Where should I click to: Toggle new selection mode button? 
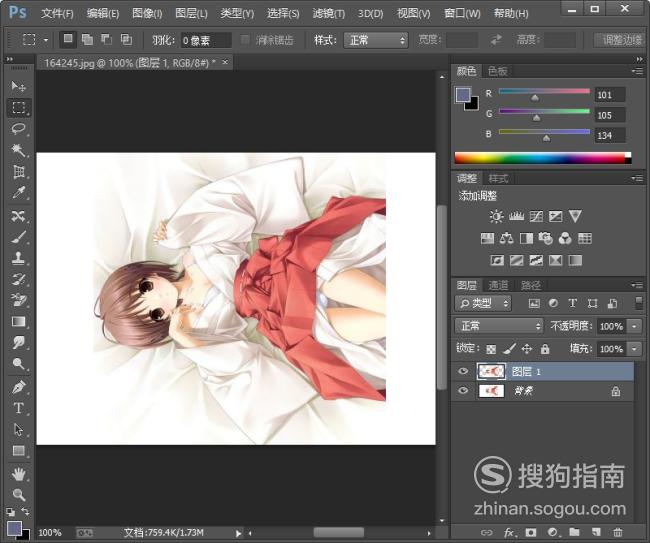[x=68, y=39]
